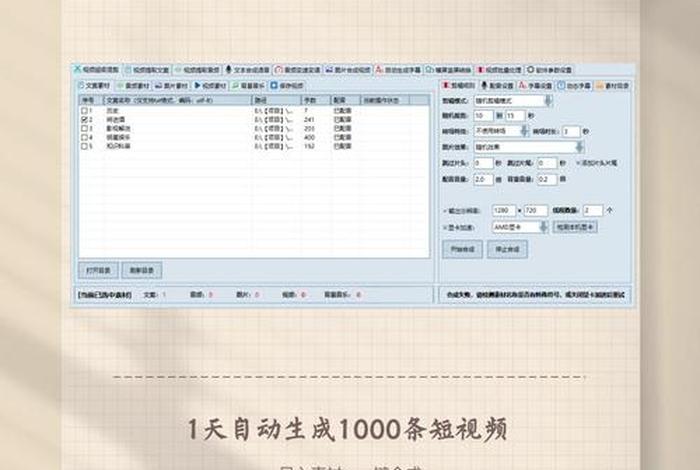Open the top tab with the microphone icon
Image resolution: width=700 pixels, height=470 pixels.
tap(247, 70)
